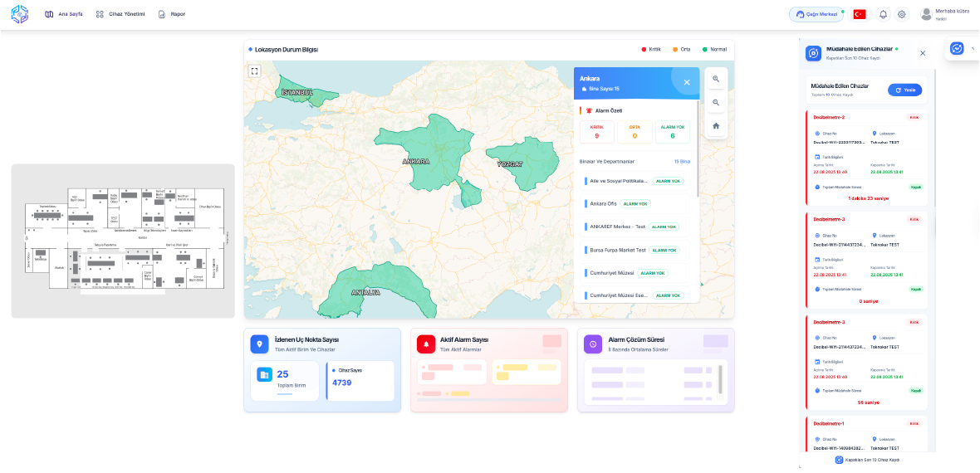This screenshot has width=980, height=473.
Task: Zoom in on the map
Action: pyautogui.click(x=715, y=79)
